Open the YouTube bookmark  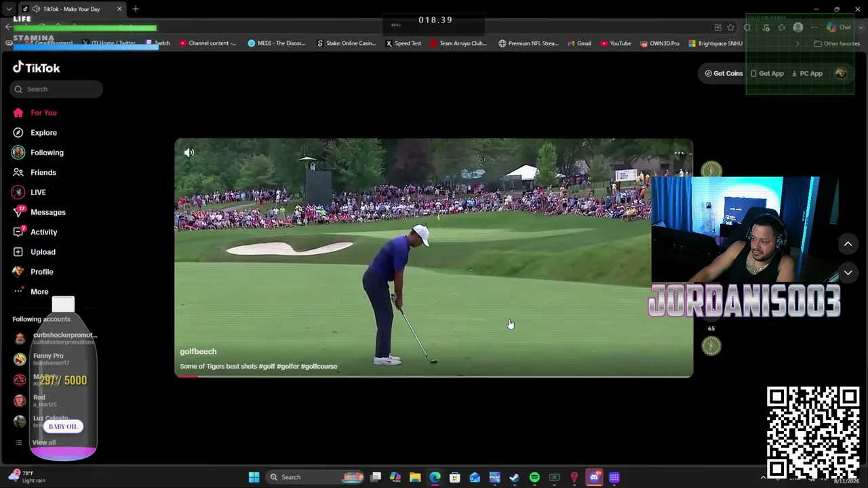tap(616, 43)
